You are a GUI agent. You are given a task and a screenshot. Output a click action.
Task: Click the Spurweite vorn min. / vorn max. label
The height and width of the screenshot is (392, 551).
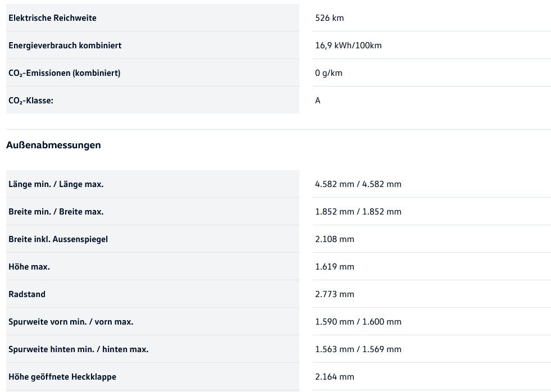pos(71,322)
